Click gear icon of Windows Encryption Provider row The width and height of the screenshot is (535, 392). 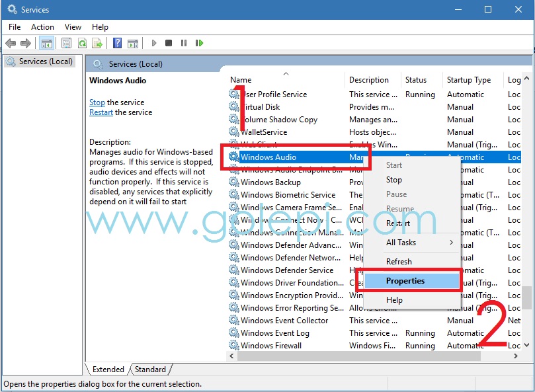tap(233, 295)
